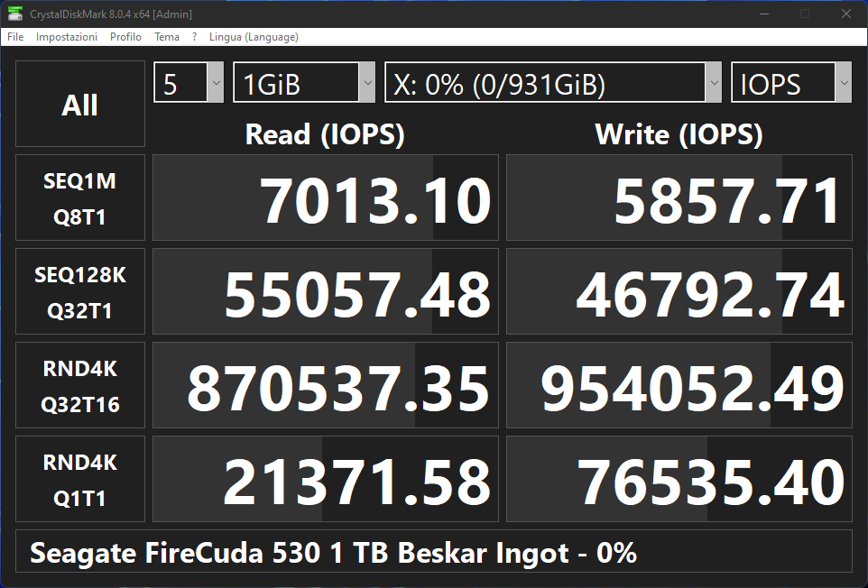868x588 pixels.
Task: Run all benchmarks with the All button
Action: coord(79,104)
